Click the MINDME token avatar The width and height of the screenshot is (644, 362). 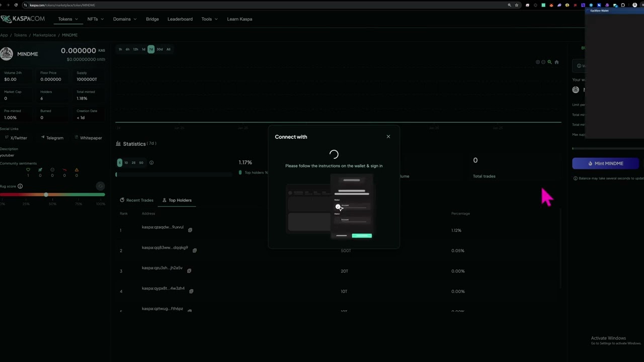click(x=7, y=54)
